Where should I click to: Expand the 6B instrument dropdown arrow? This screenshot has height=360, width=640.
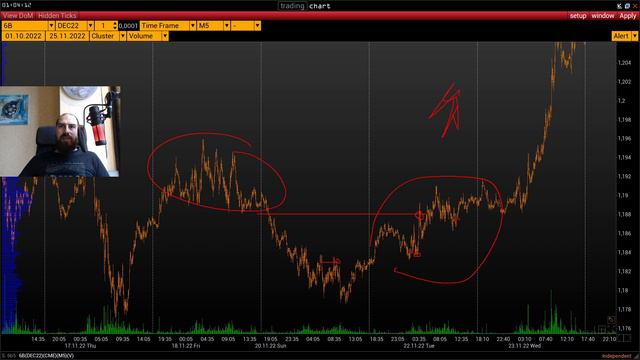51,26
